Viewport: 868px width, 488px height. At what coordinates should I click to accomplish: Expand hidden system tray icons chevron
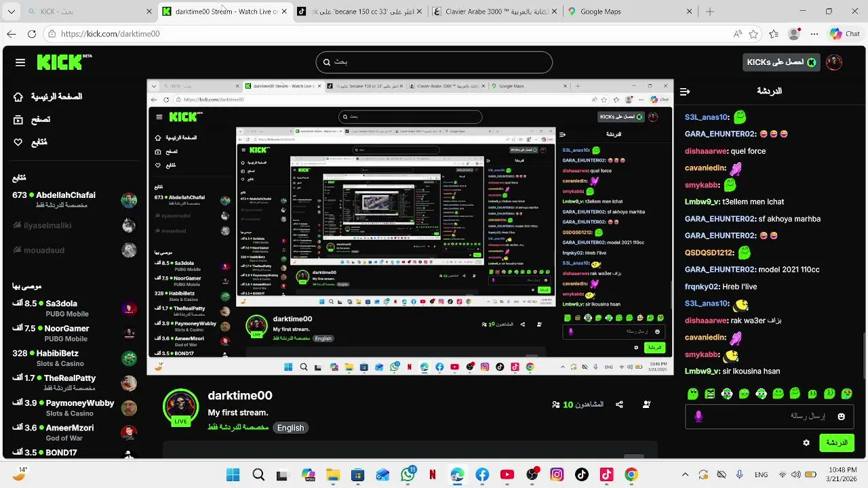click(x=685, y=474)
